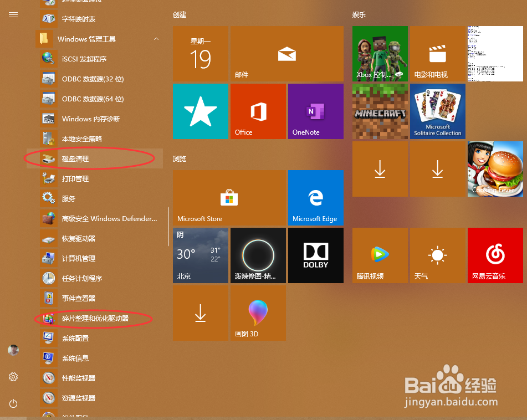Open the 邮件 mail tile
The height and width of the screenshot is (420, 527).
point(287,54)
